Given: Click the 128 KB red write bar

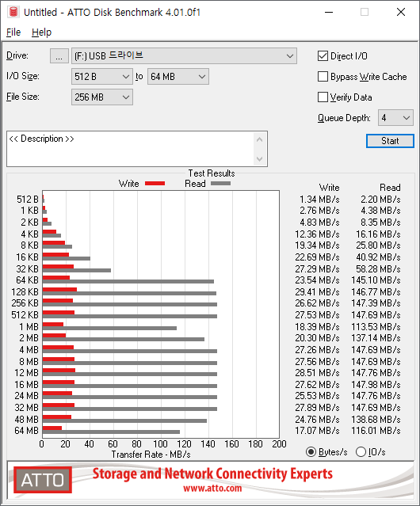Looking at the screenshot, I should coord(59,290).
